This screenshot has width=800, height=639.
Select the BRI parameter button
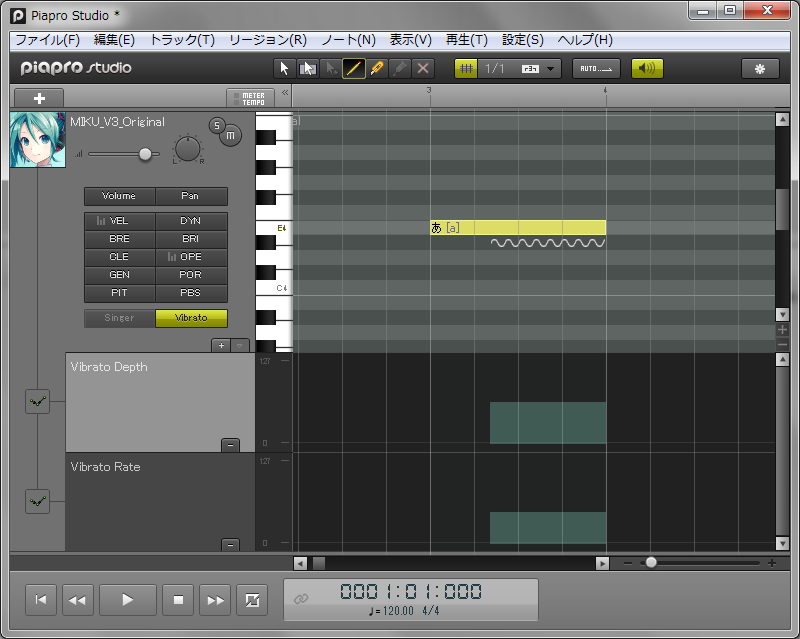(x=191, y=239)
